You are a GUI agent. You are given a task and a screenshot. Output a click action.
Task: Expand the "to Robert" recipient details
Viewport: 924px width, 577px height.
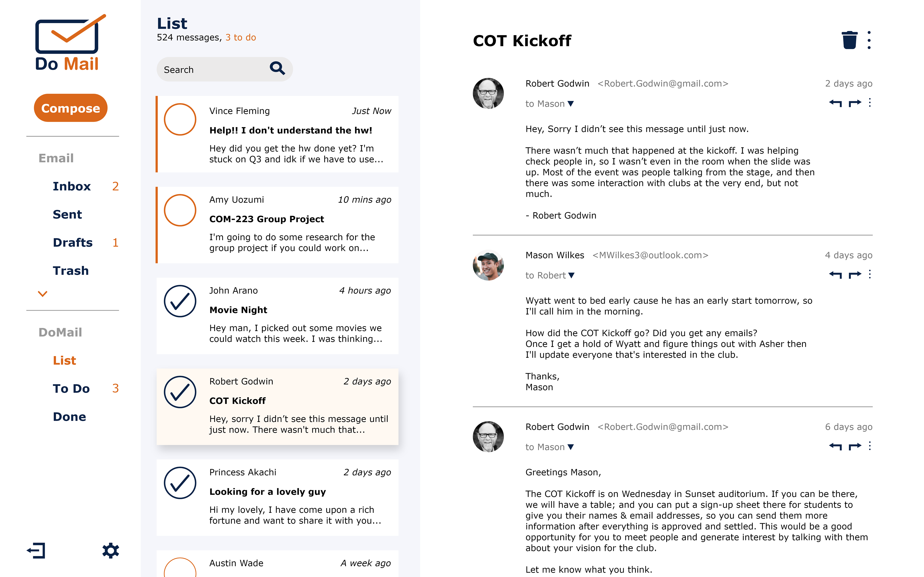[571, 276]
